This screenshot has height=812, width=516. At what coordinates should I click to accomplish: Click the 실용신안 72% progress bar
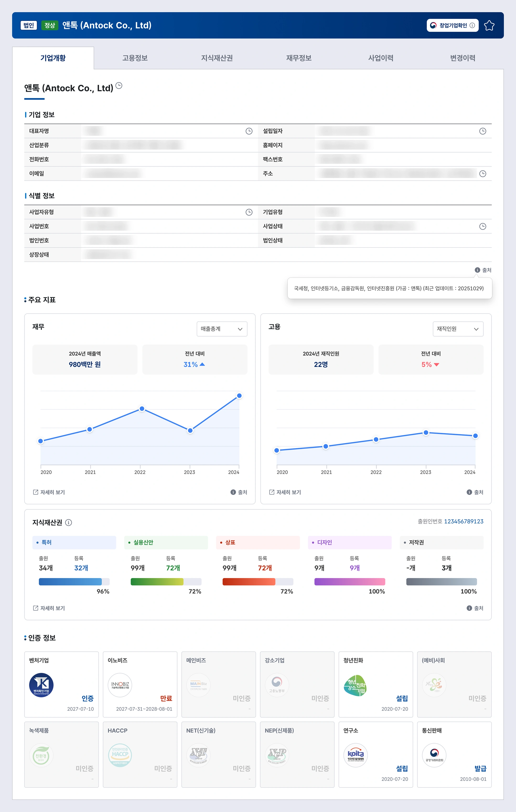[x=166, y=582]
